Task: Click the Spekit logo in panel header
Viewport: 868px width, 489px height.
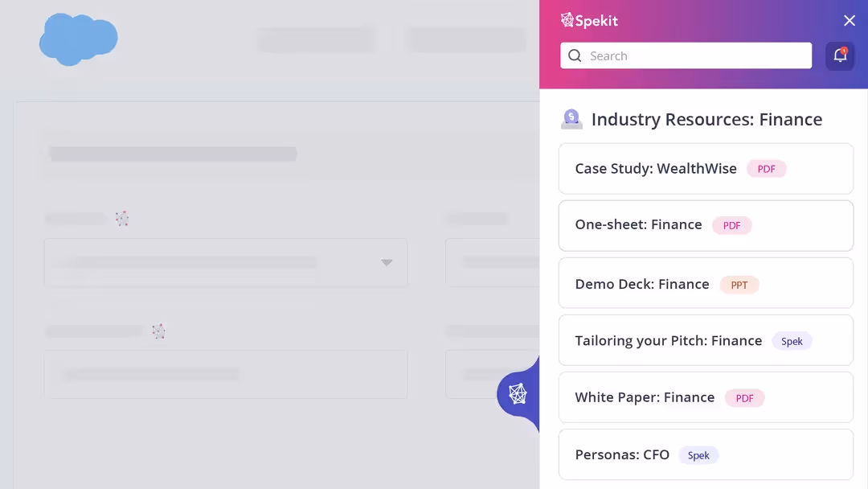Action: [x=589, y=20]
